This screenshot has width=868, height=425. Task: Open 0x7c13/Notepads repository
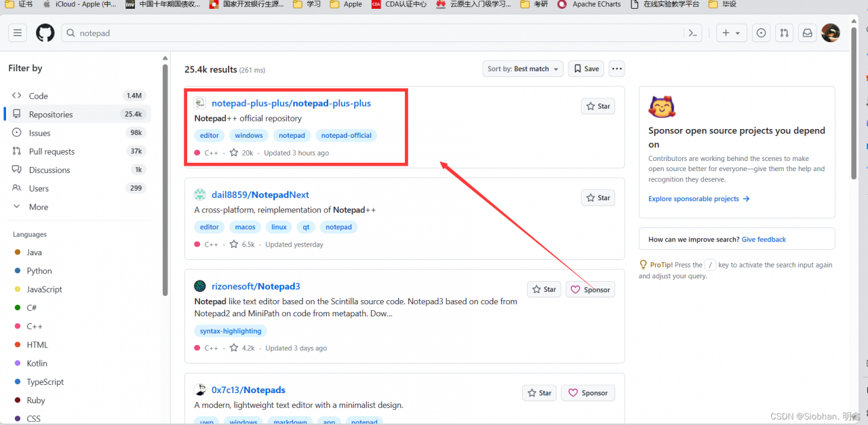coord(248,390)
